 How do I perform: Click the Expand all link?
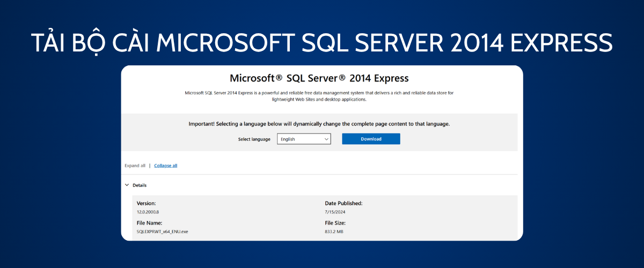pyautogui.click(x=135, y=166)
